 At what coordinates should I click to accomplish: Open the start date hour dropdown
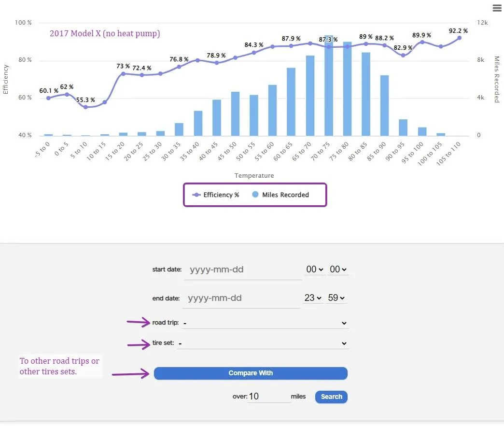[314, 270]
